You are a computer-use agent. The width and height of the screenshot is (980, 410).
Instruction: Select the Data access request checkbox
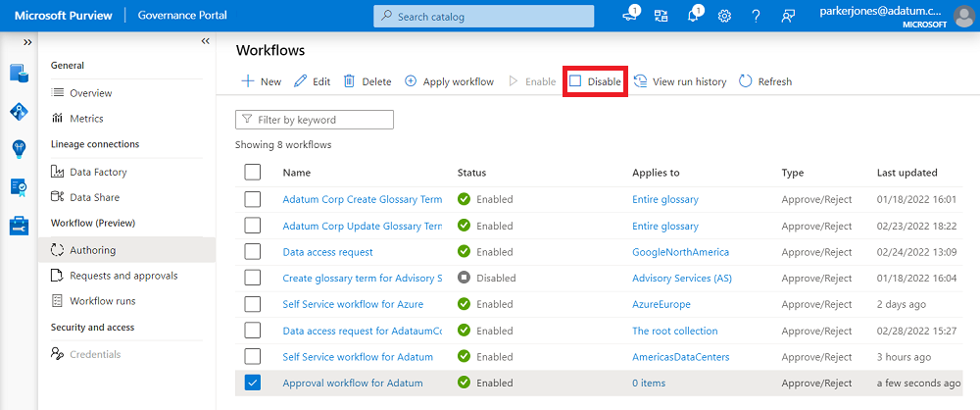click(x=253, y=252)
